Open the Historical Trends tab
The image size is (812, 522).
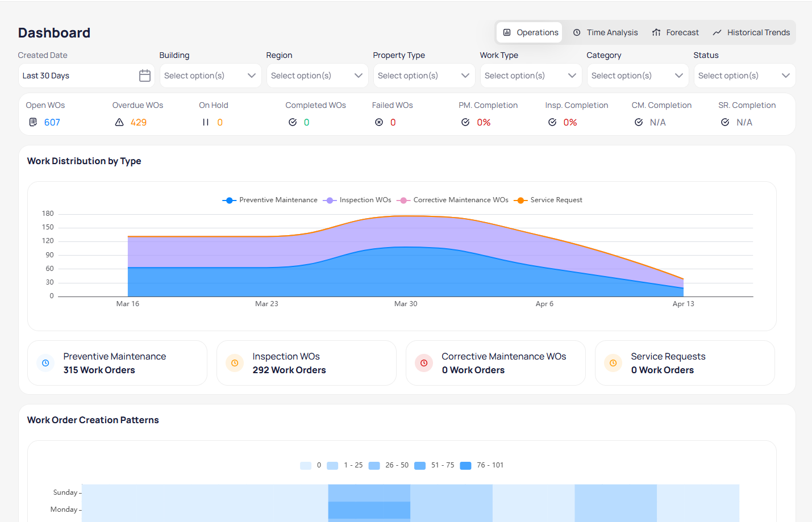pos(751,32)
